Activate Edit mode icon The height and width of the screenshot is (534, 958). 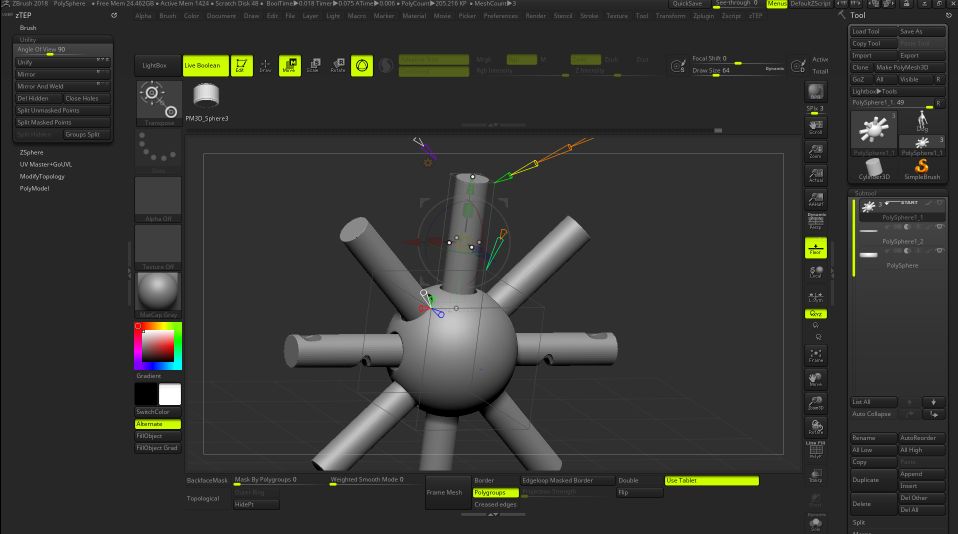(x=241, y=65)
